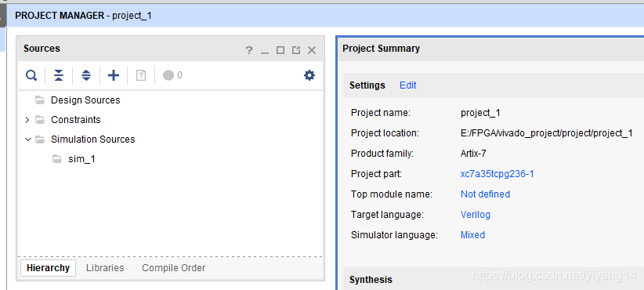This screenshot has width=644, height=290.
Task: Open Sources panel settings gear
Action: (x=309, y=75)
